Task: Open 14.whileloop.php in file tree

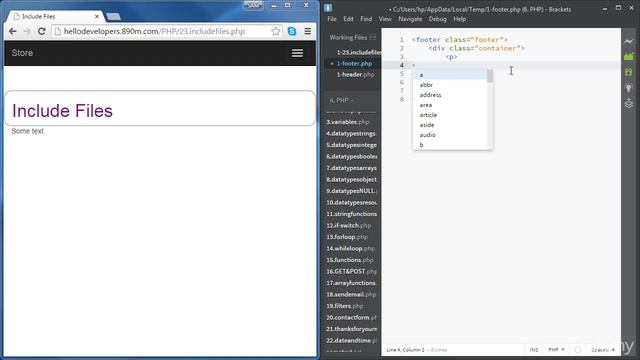Action: tap(350, 248)
